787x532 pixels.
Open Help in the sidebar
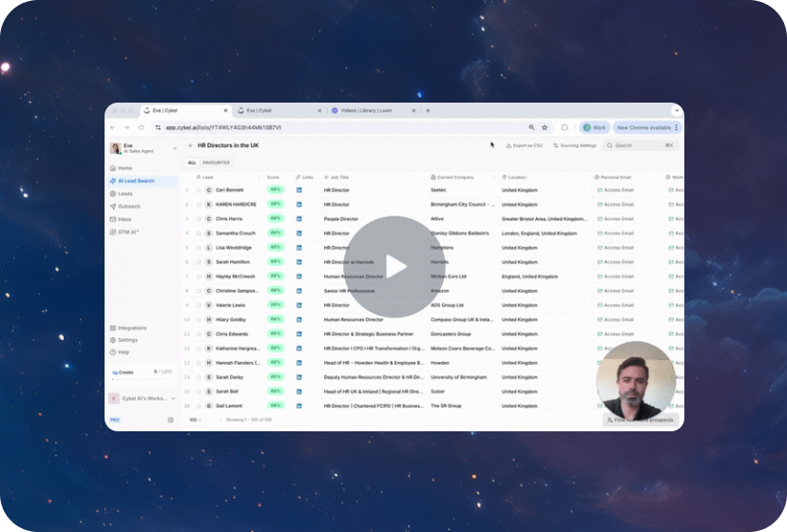click(x=120, y=351)
